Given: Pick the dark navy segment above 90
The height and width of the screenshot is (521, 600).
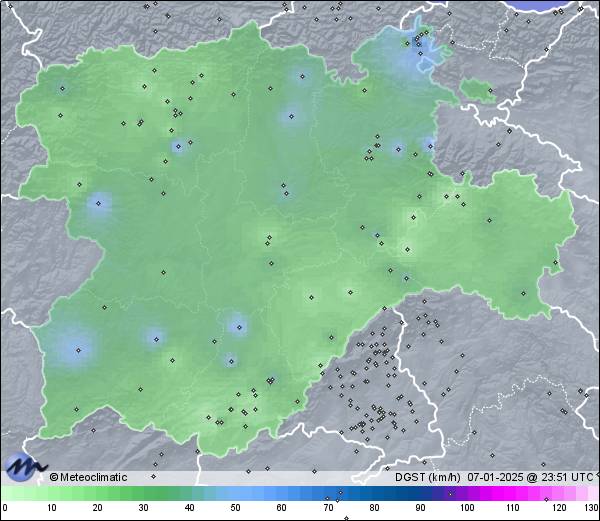Looking at the screenshot, I should (425, 493).
